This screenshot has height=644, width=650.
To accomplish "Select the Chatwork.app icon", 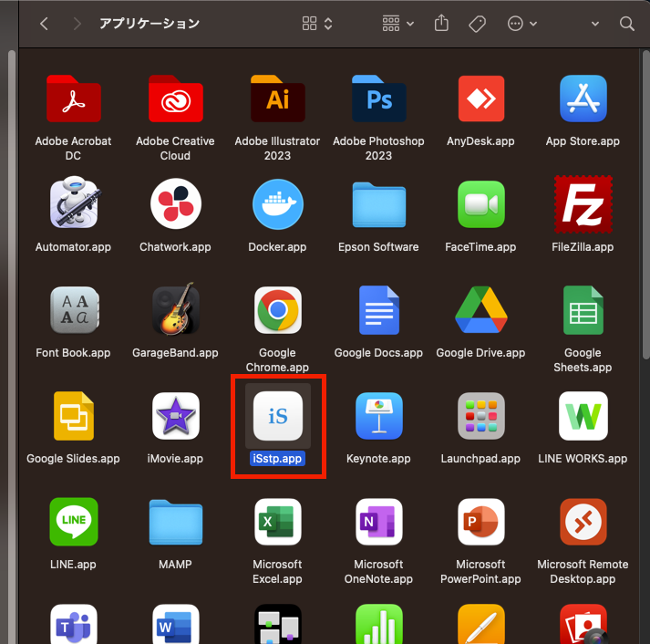I will [176, 204].
